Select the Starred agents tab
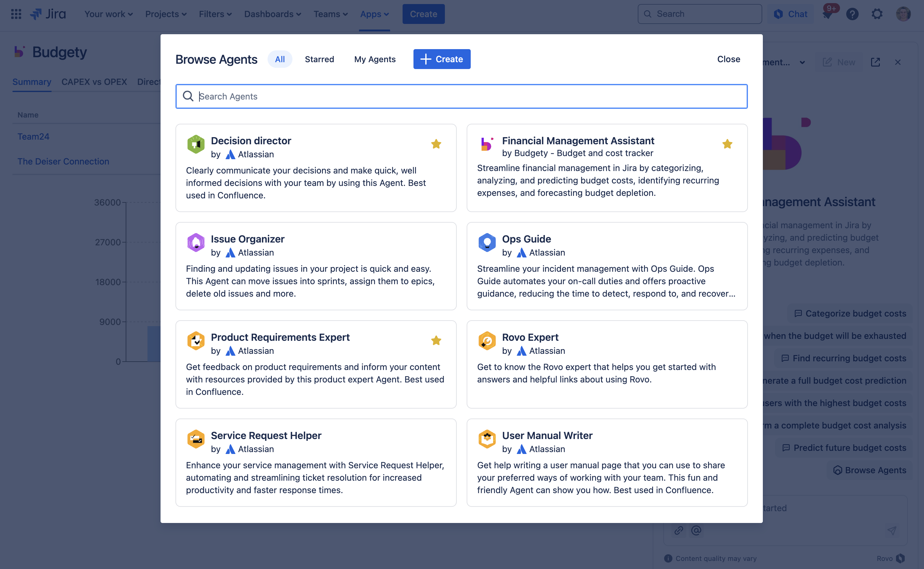 319,59
